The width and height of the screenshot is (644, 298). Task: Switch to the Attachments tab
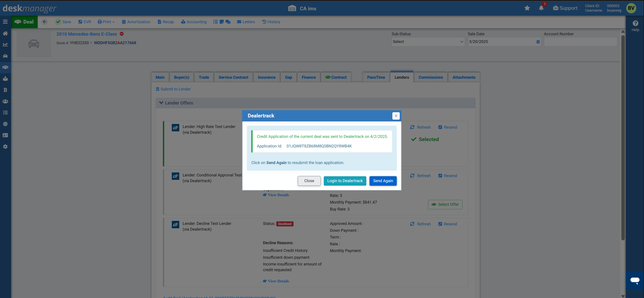pyautogui.click(x=464, y=77)
